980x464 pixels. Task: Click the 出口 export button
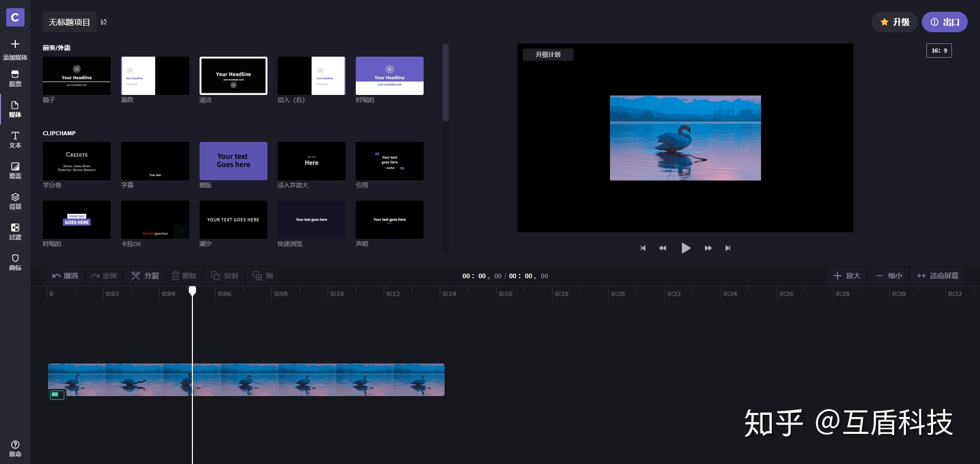click(944, 22)
